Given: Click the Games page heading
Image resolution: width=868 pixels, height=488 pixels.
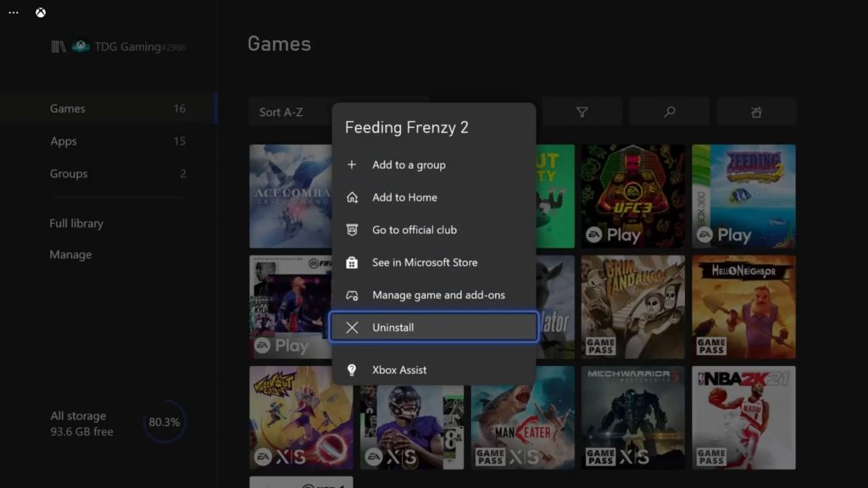Looking at the screenshot, I should (x=279, y=44).
